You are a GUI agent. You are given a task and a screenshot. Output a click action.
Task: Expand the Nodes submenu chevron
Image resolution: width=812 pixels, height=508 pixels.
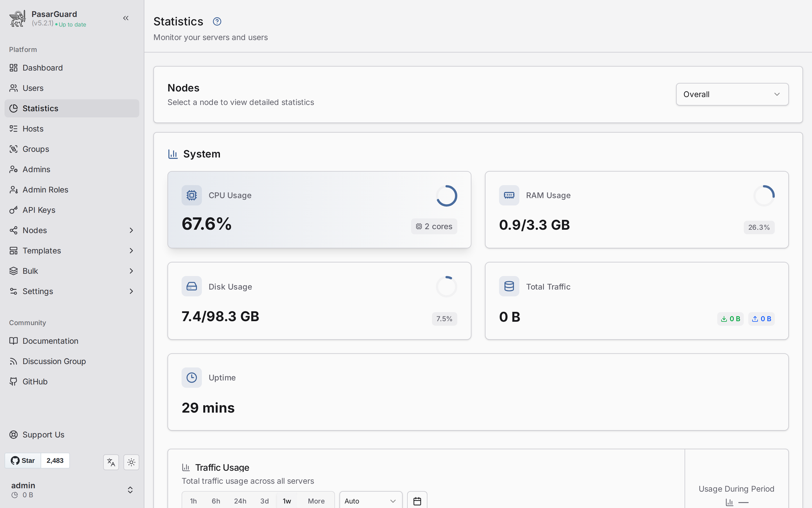coord(131,230)
